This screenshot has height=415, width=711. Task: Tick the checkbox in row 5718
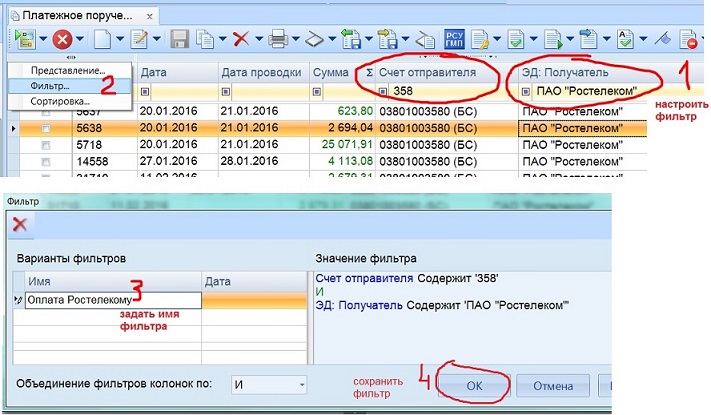[45, 145]
